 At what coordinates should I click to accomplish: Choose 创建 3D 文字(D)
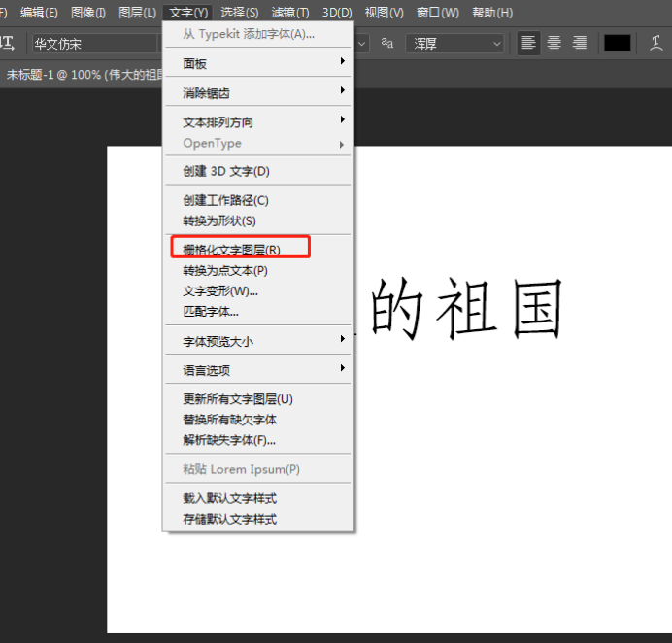[x=258, y=171]
